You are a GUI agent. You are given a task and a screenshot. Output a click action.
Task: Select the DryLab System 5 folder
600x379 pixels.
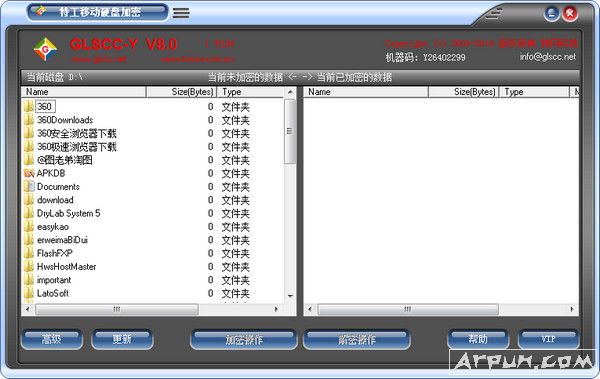pos(68,213)
